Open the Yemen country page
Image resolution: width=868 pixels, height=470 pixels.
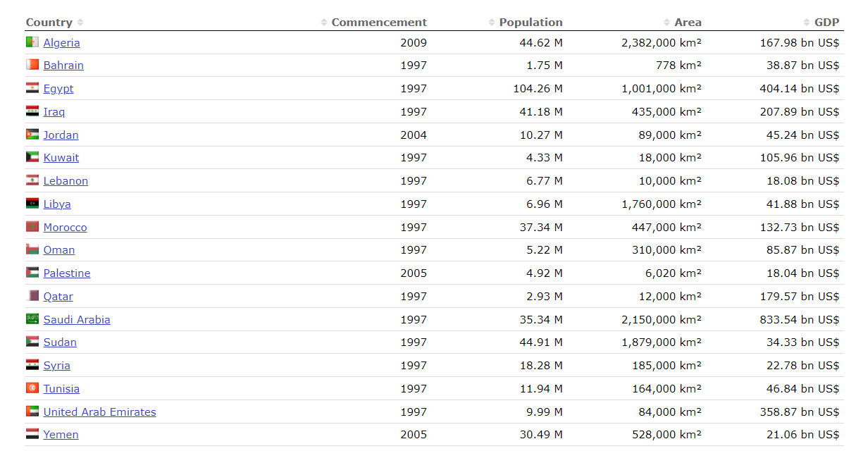point(61,435)
